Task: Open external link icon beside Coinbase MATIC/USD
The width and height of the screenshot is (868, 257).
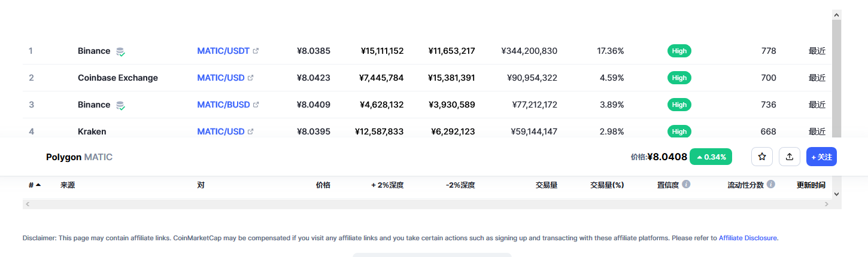Action: tap(251, 78)
